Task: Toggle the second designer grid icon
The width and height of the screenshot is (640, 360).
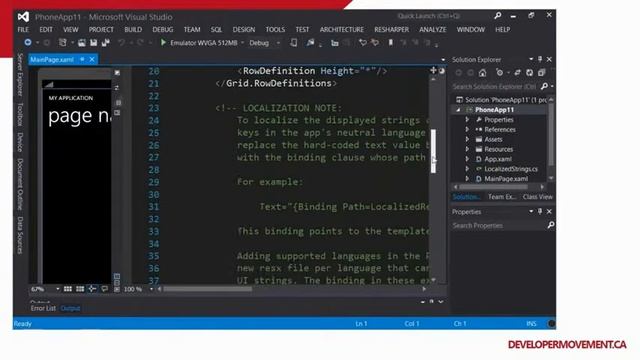Action: click(x=80, y=289)
